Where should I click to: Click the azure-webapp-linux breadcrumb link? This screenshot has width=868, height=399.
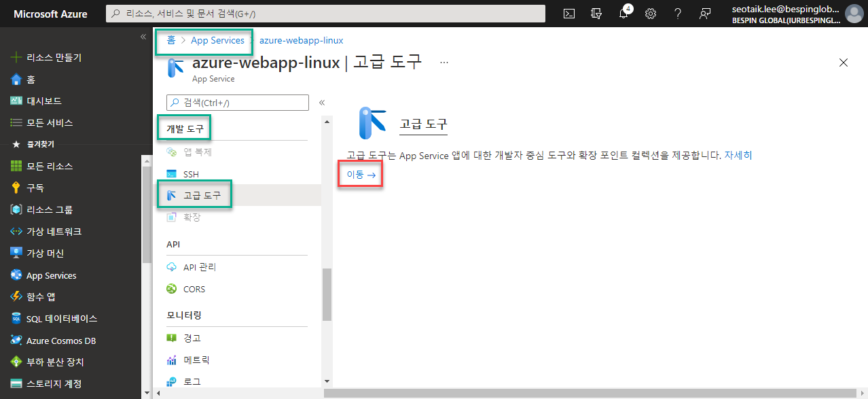(x=302, y=40)
